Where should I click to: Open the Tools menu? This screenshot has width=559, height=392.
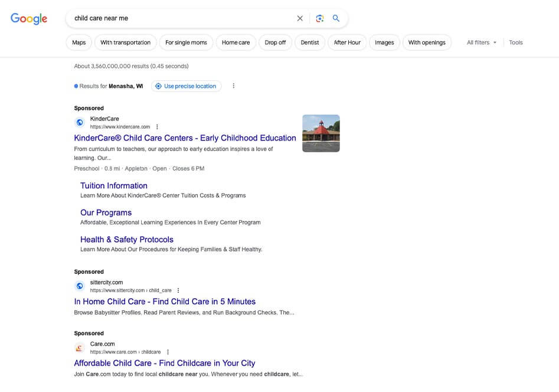click(515, 43)
